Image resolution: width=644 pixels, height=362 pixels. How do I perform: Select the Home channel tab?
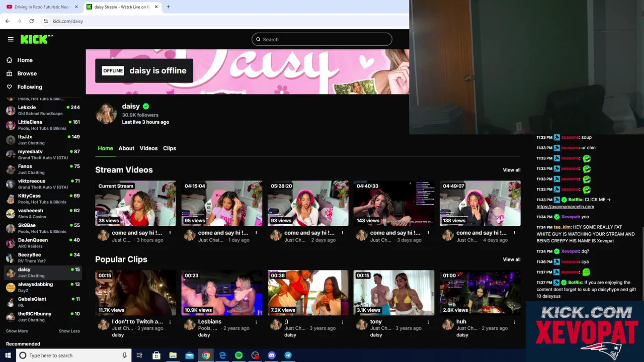coord(105,148)
